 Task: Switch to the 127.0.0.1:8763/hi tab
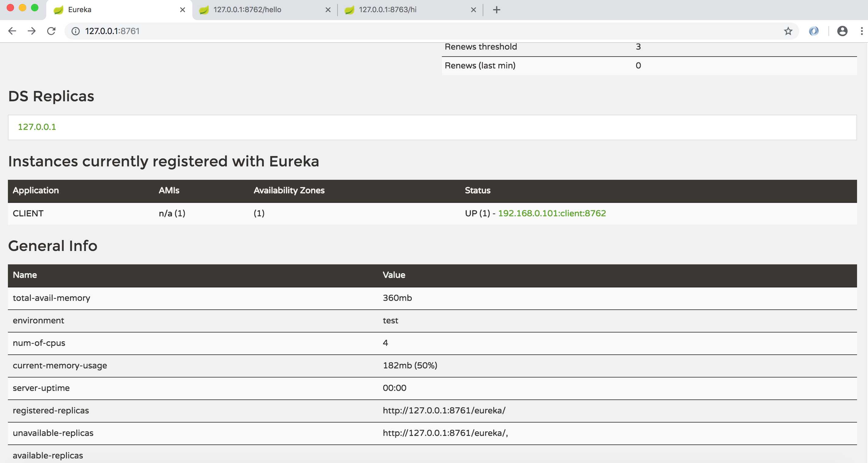click(410, 10)
